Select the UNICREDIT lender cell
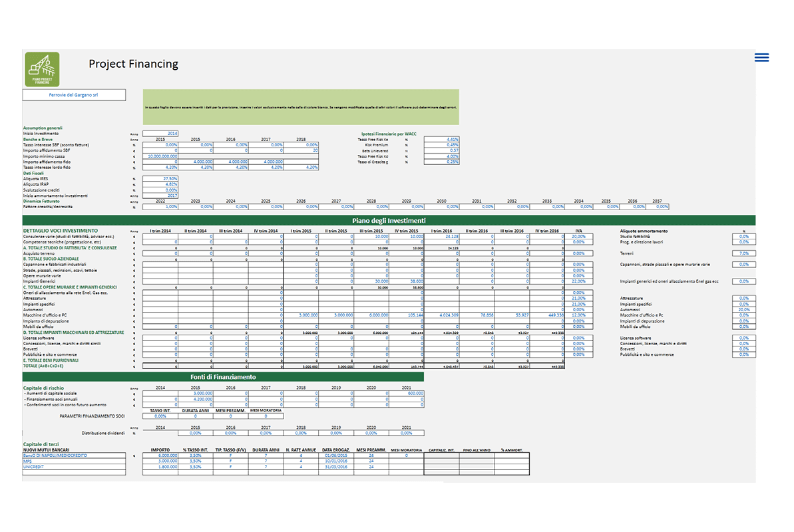 (x=74, y=467)
